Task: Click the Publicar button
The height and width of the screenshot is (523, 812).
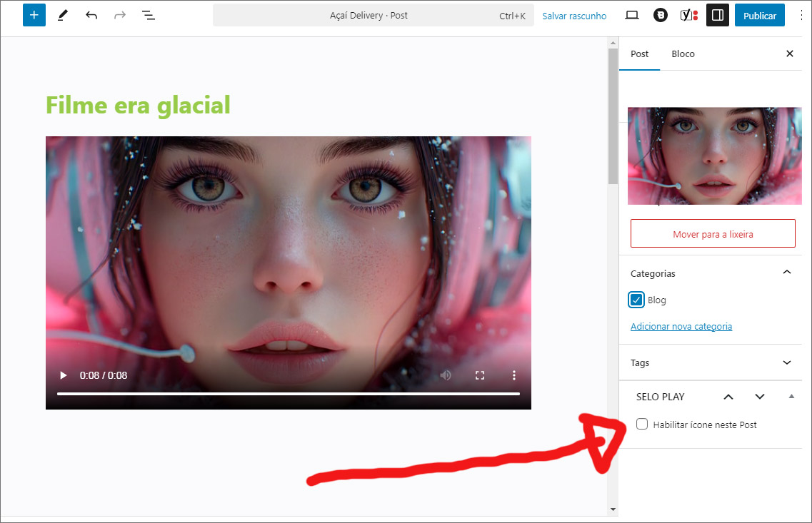Action: click(x=760, y=16)
